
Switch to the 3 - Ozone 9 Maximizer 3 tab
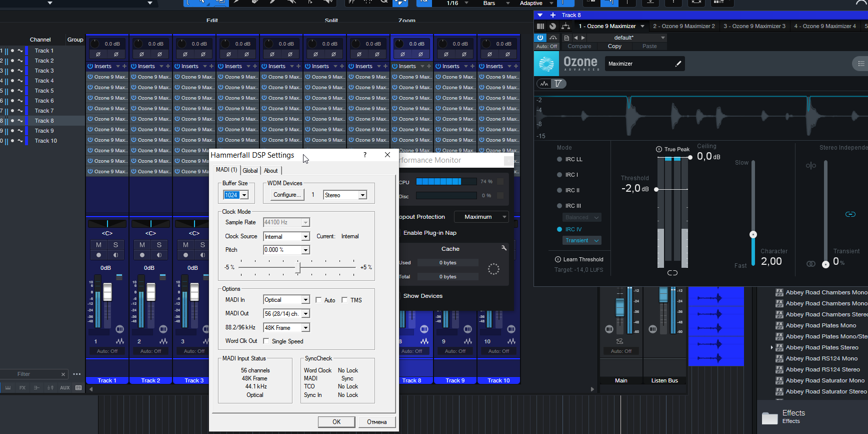tap(754, 26)
